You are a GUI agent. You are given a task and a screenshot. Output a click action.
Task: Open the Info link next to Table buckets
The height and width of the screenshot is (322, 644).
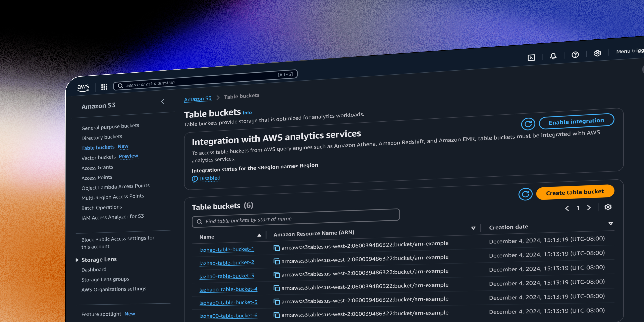tap(247, 113)
